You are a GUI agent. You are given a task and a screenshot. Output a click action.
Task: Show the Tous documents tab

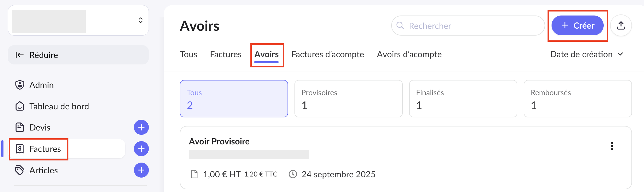pos(188,54)
